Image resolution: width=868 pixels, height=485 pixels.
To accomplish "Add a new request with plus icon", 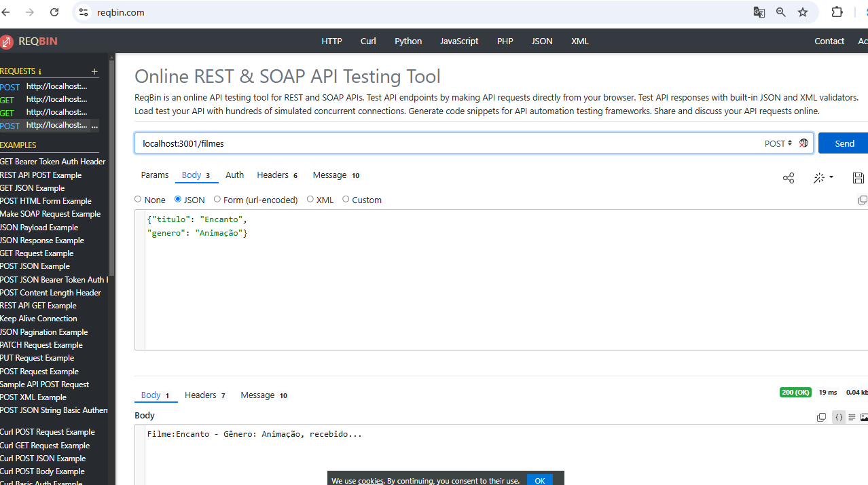I will click(x=94, y=71).
